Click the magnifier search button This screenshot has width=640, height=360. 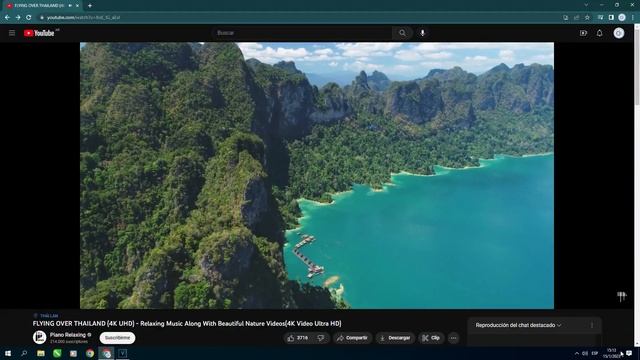[x=402, y=33]
